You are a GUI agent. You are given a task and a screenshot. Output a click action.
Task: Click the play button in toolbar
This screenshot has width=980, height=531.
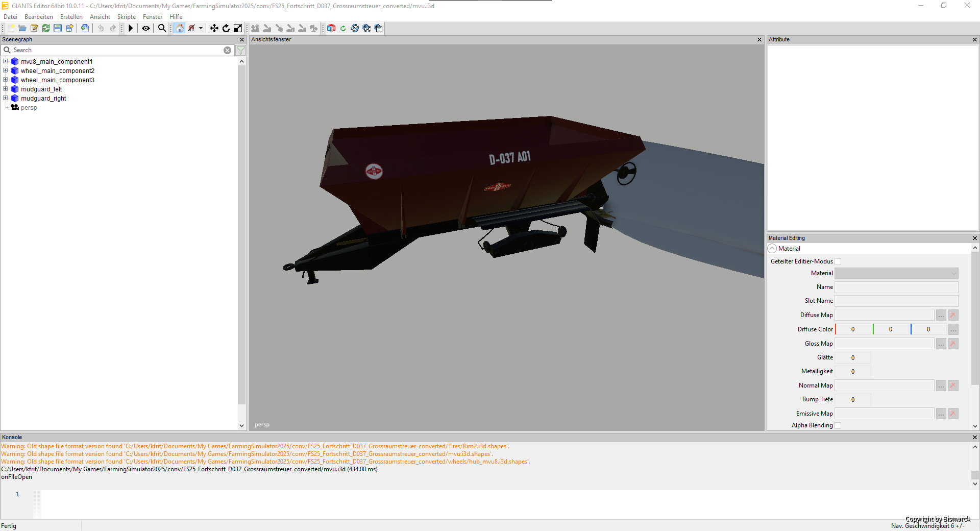coord(131,28)
